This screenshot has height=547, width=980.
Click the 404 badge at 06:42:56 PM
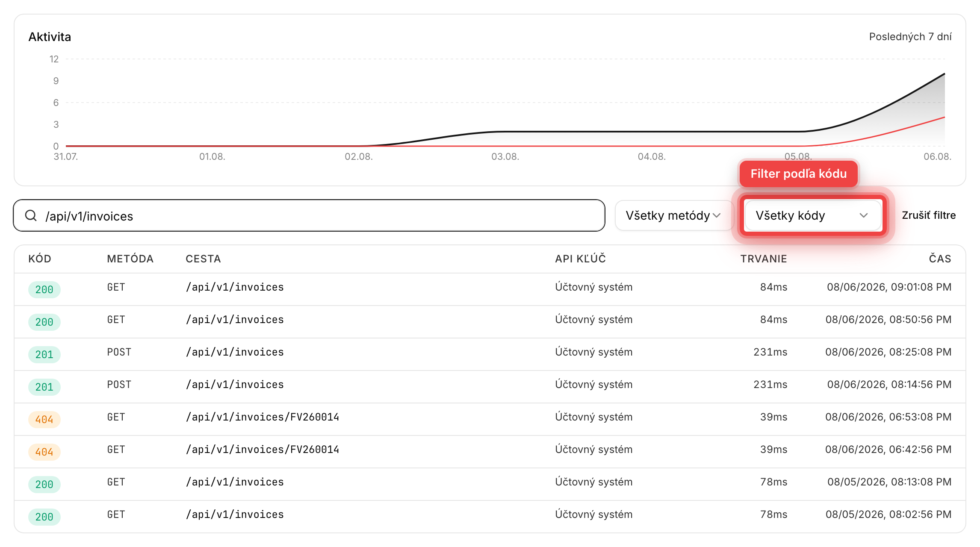(44, 452)
